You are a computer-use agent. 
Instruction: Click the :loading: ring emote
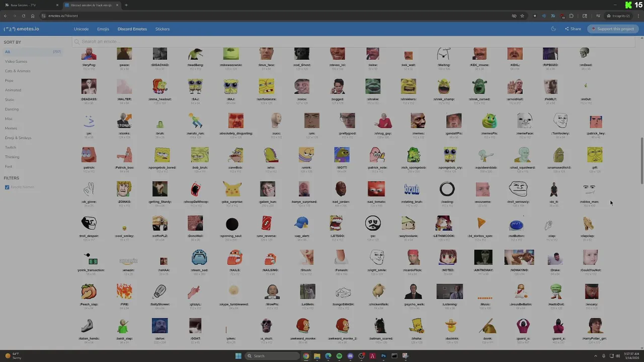pyautogui.click(x=447, y=189)
